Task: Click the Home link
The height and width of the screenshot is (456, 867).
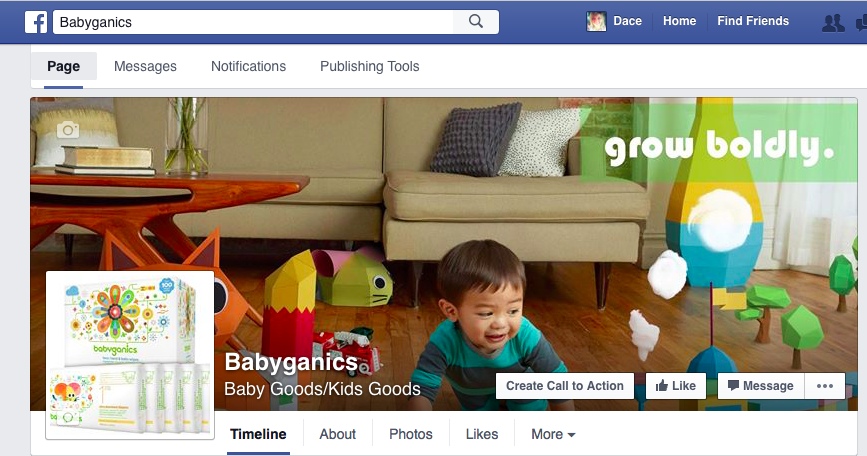Action: pos(680,21)
